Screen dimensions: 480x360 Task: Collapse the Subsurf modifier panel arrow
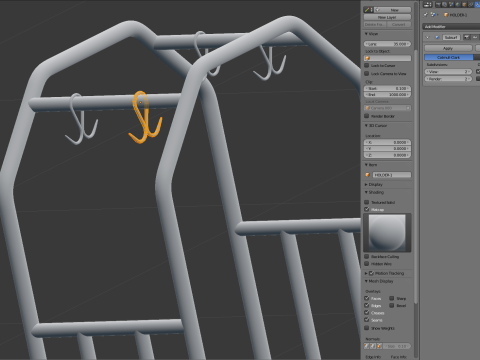pyautogui.click(x=428, y=37)
